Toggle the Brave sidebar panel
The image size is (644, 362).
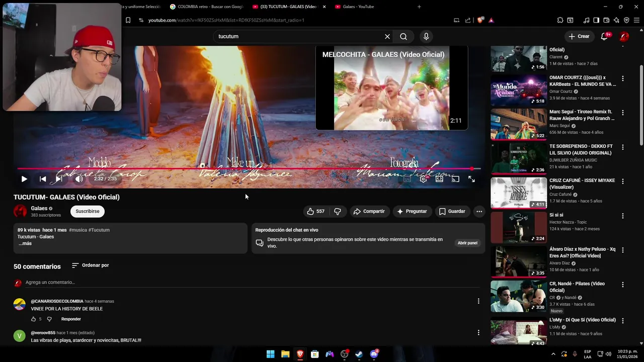(x=596, y=20)
